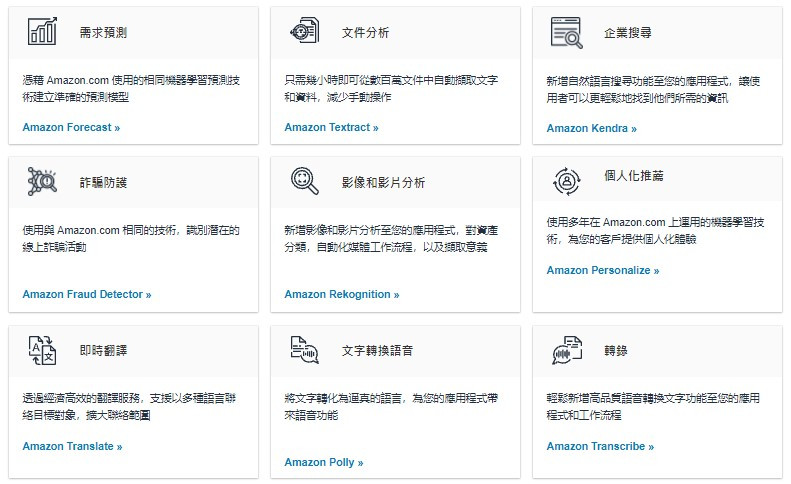Open the Amazon Polly link
The height and width of the screenshot is (484, 791).
(x=324, y=462)
